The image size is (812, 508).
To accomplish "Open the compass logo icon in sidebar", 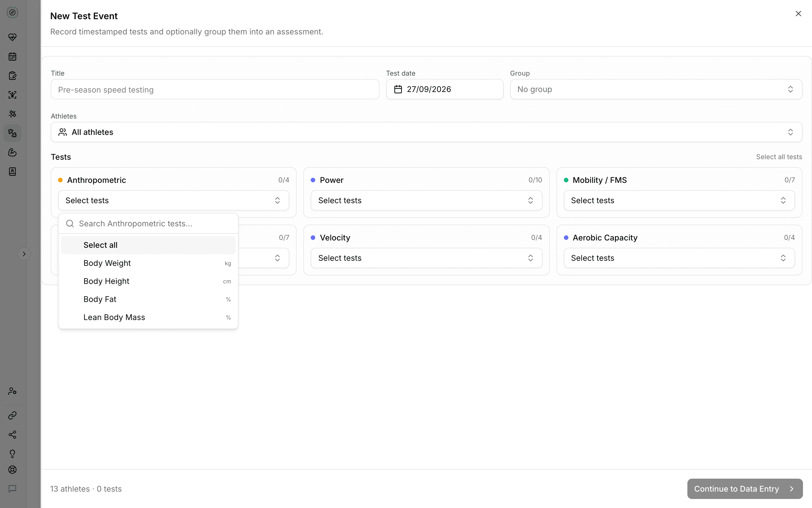I will pyautogui.click(x=12, y=13).
